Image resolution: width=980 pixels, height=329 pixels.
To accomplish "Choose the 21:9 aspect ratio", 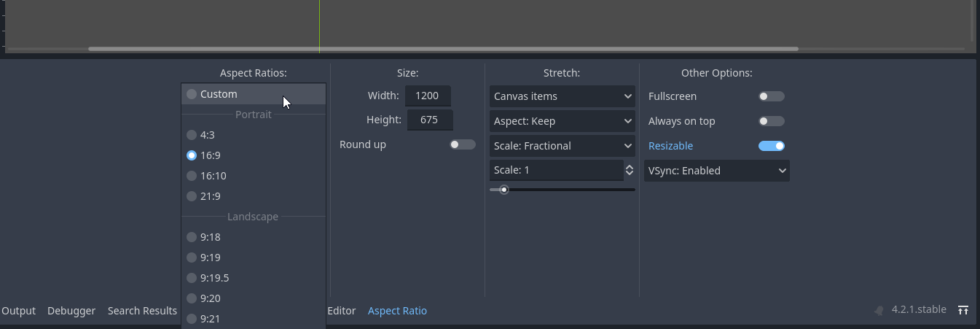I will click(x=254, y=196).
